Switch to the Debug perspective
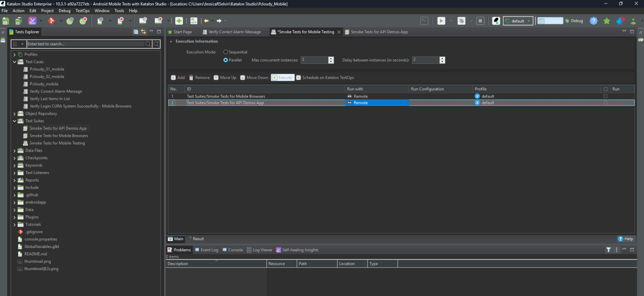Image resolution: width=644 pixels, height=296 pixels. click(574, 21)
